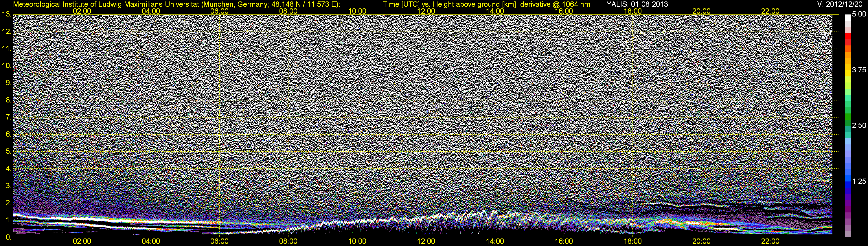Click the 12 km height axis label
Viewport: 868px width, 246px height.
coord(6,32)
